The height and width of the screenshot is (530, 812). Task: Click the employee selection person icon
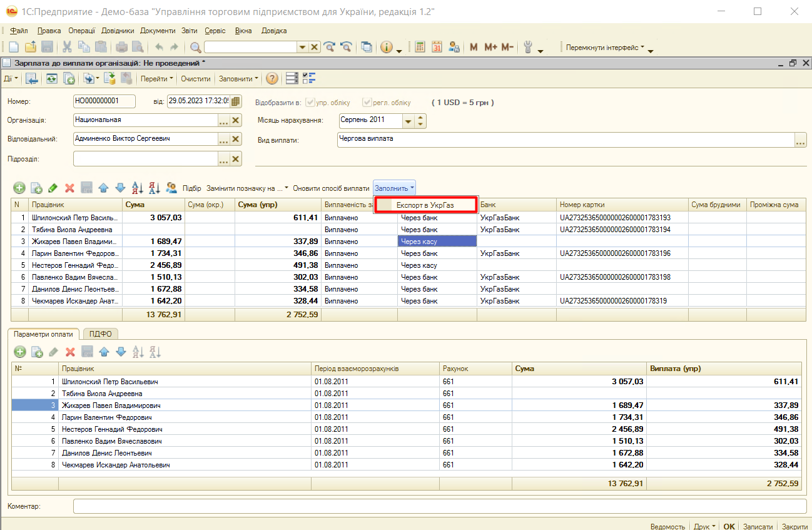[171, 188]
